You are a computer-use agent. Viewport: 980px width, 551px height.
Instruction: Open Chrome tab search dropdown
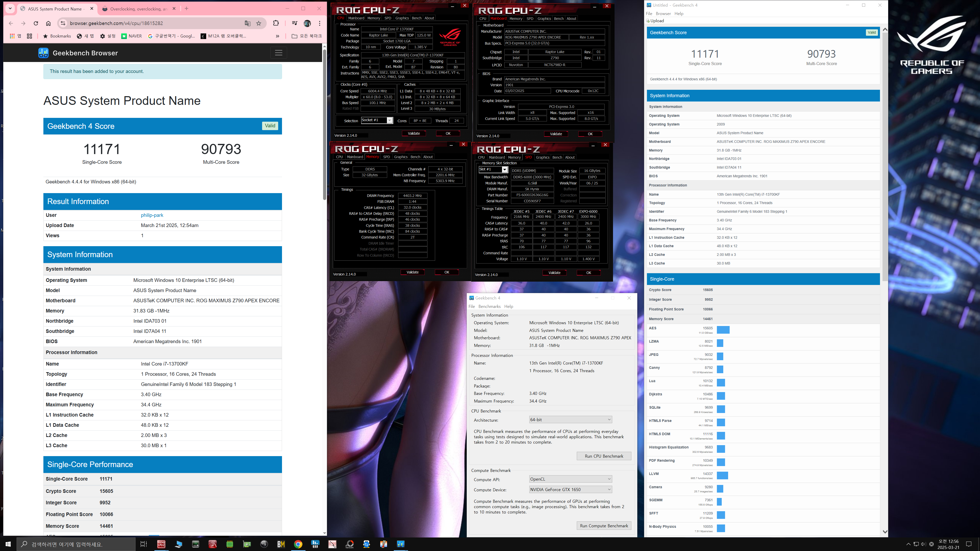tap(10, 8)
